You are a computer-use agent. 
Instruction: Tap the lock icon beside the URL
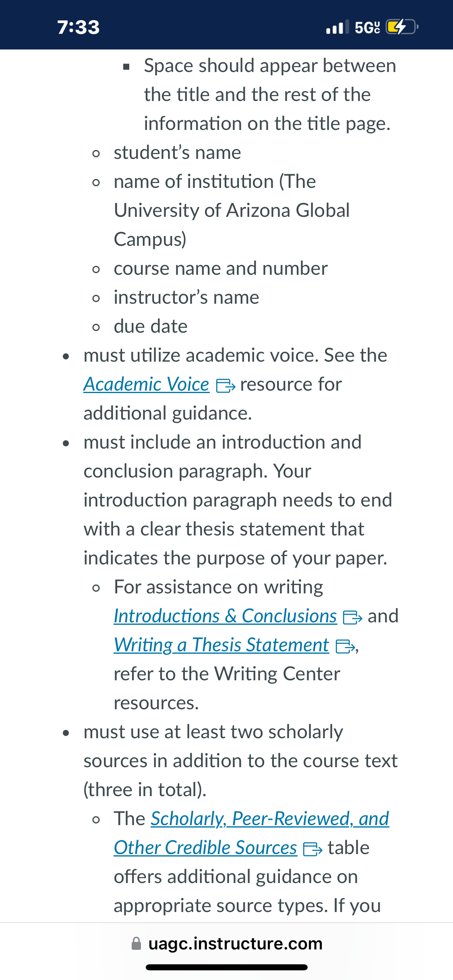pyautogui.click(x=137, y=944)
